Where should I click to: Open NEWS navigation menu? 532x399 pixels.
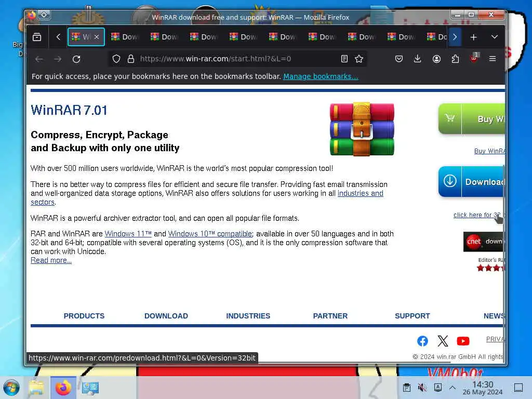tap(494, 316)
